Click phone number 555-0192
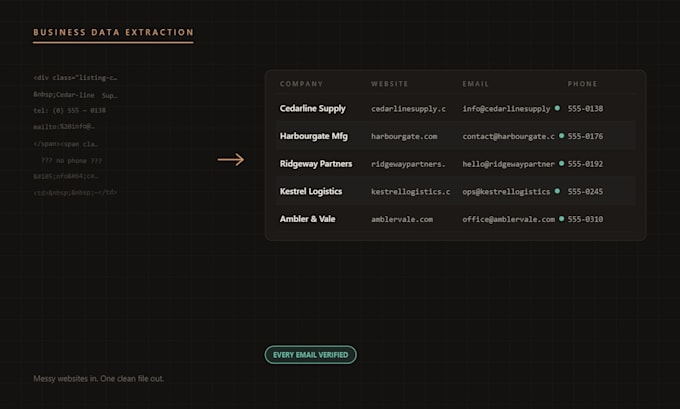The width and height of the screenshot is (680, 409). point(585,164)
